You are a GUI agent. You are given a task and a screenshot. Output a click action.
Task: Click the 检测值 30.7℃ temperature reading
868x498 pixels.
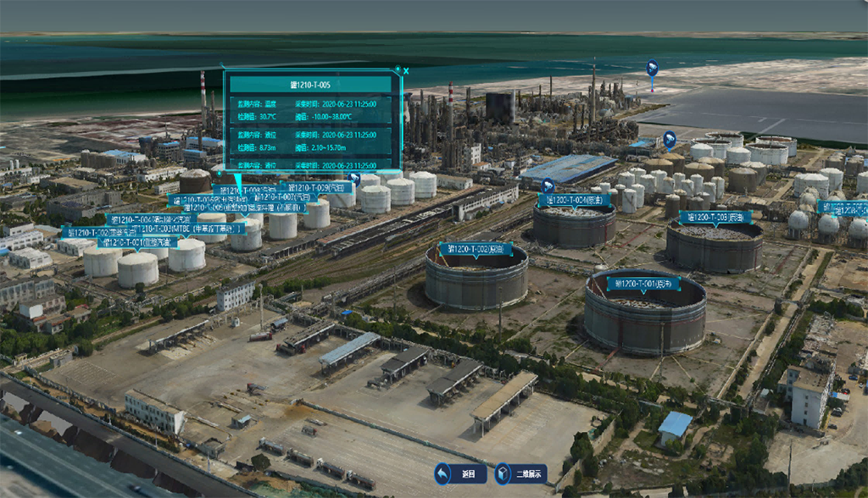257,117
